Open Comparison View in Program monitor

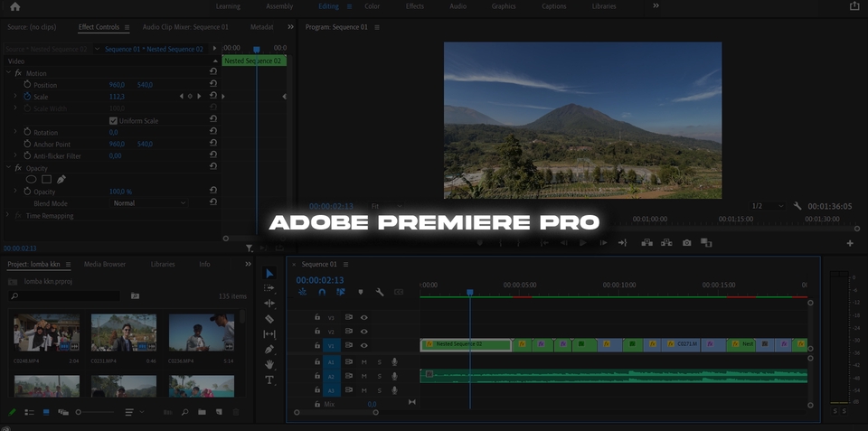[x=706, y=242]
